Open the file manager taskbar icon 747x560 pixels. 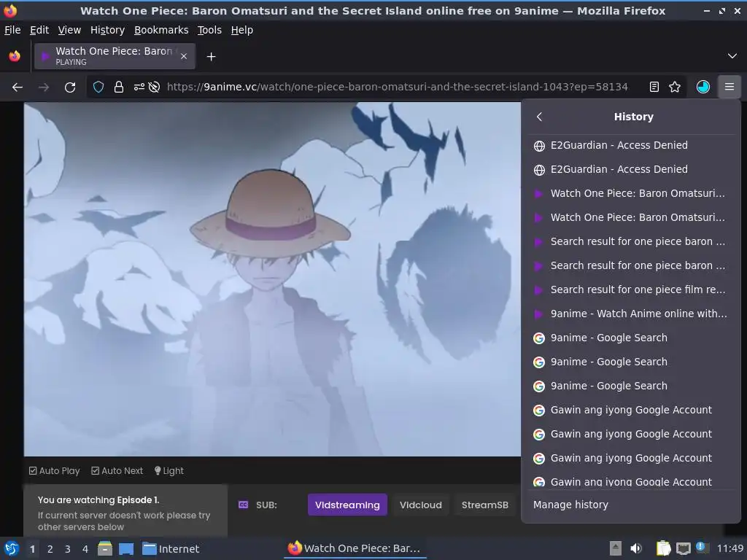point(105,548)
